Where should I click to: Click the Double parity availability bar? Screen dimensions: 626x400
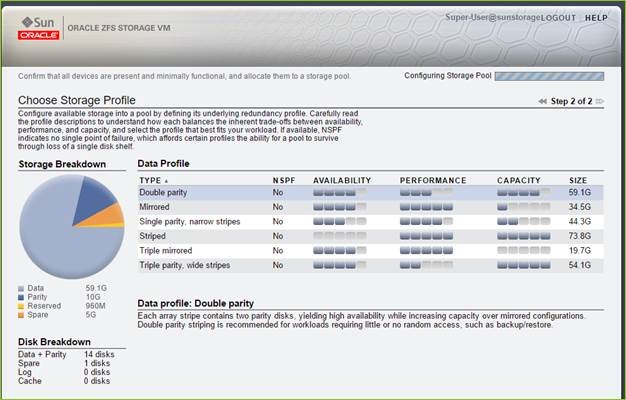tap(340, 193)
